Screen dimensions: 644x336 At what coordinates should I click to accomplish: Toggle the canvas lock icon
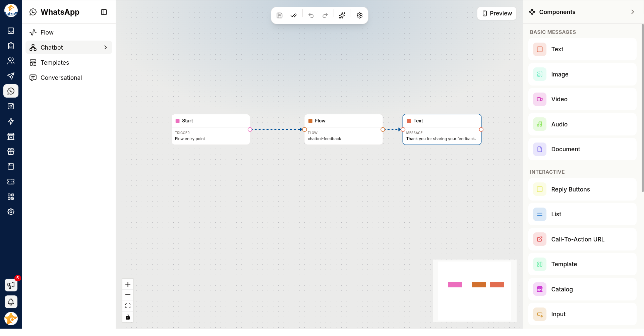click(128, 317)
